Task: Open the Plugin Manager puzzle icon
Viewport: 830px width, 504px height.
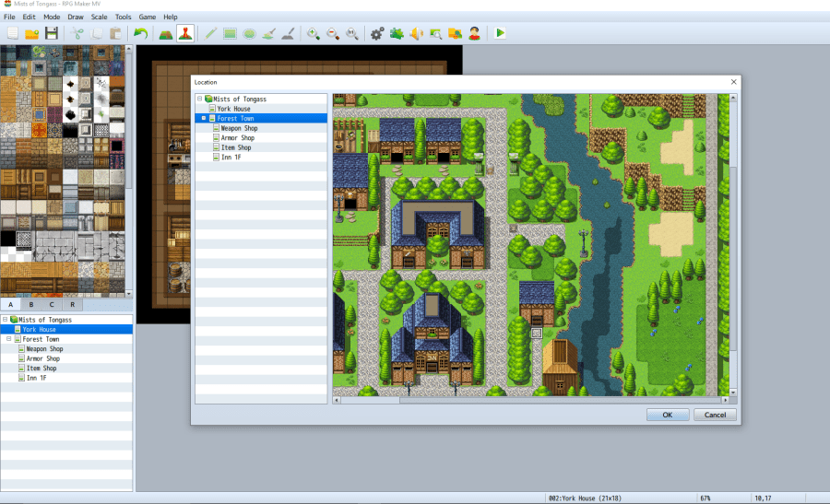Action: pyautogui.click(x=397, y=33)
